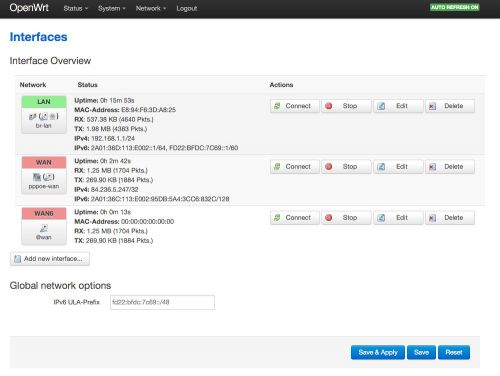500x376 pixels.
Task: Click the OpenWrt brand link
Action: coord(29,8)
